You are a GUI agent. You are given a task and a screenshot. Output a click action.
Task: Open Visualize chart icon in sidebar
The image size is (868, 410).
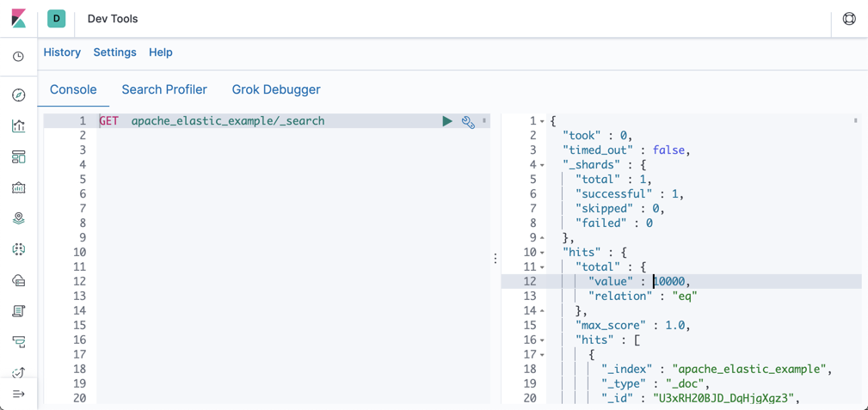(x=18, y=126)
